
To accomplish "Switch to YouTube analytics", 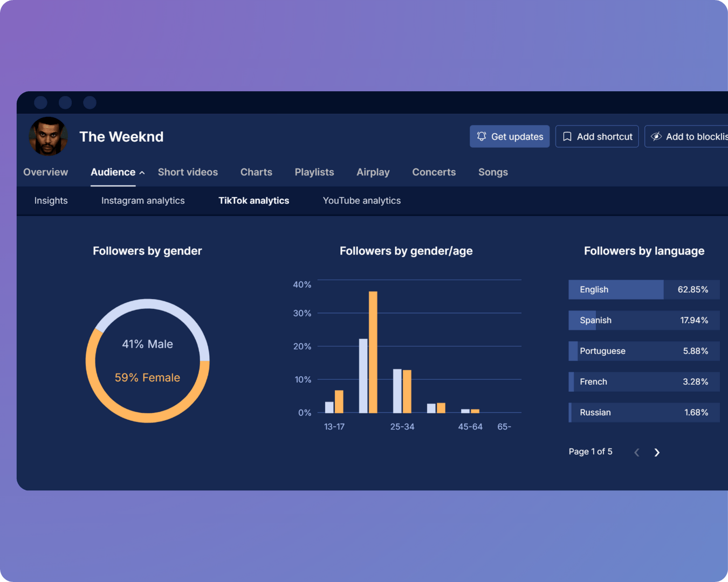I will (362, 200).
